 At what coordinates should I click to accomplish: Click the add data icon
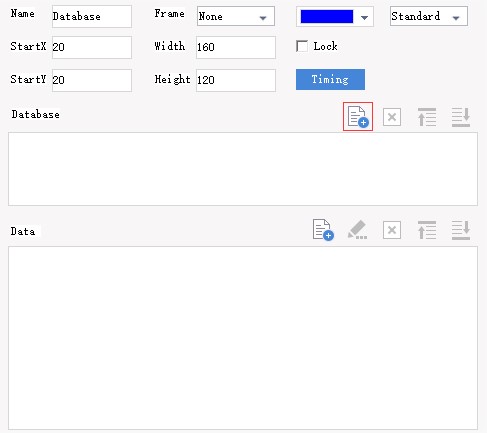coord(323,230)
